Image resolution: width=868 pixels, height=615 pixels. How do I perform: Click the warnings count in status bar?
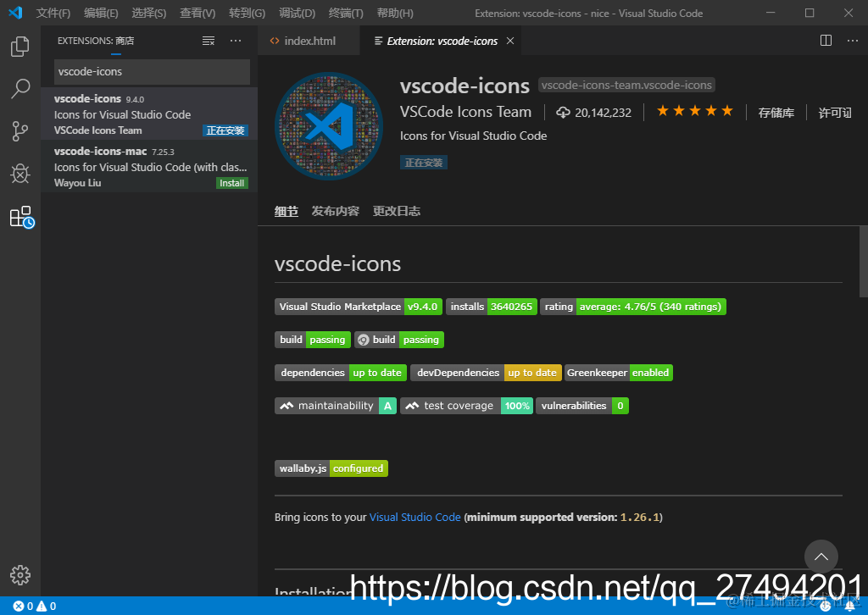pyautogui.click(x=47, y=607)
